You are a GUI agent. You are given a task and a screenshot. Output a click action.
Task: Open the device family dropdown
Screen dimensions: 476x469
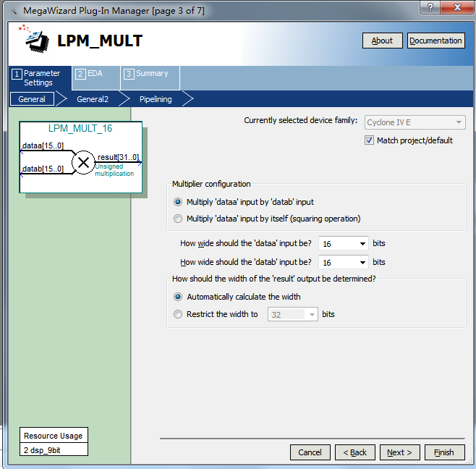415,122
